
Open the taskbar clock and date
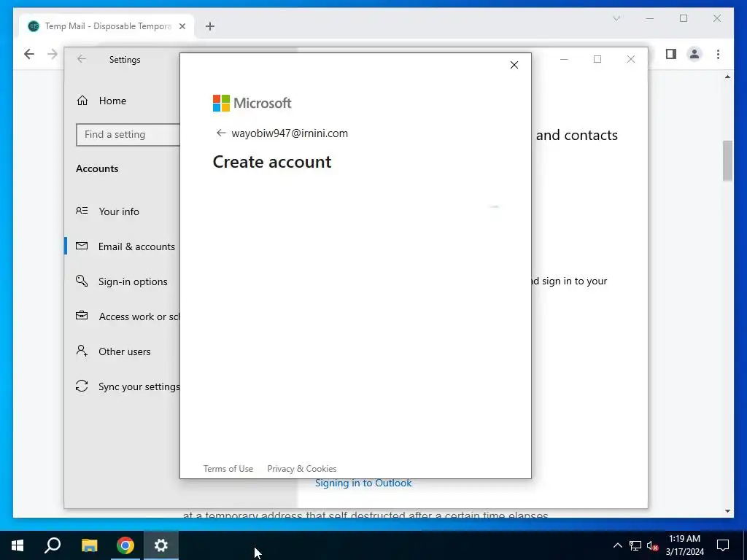click(x=684, y=545)
